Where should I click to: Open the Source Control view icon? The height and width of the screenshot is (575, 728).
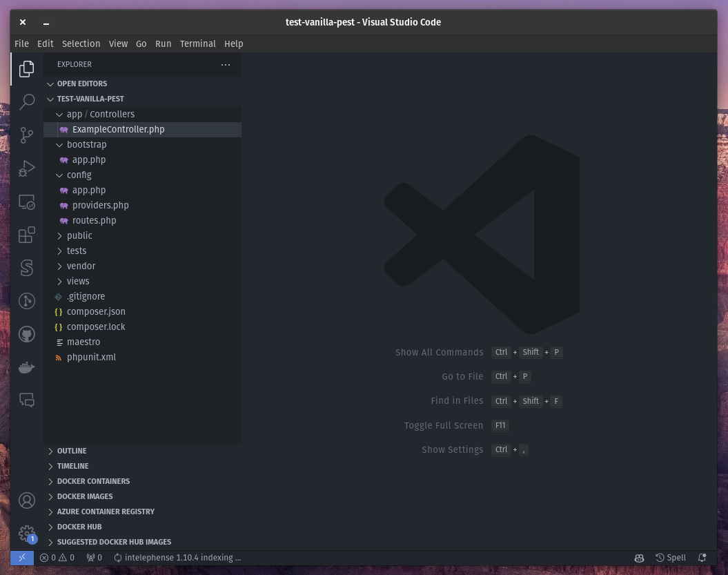tap(26, 135)
